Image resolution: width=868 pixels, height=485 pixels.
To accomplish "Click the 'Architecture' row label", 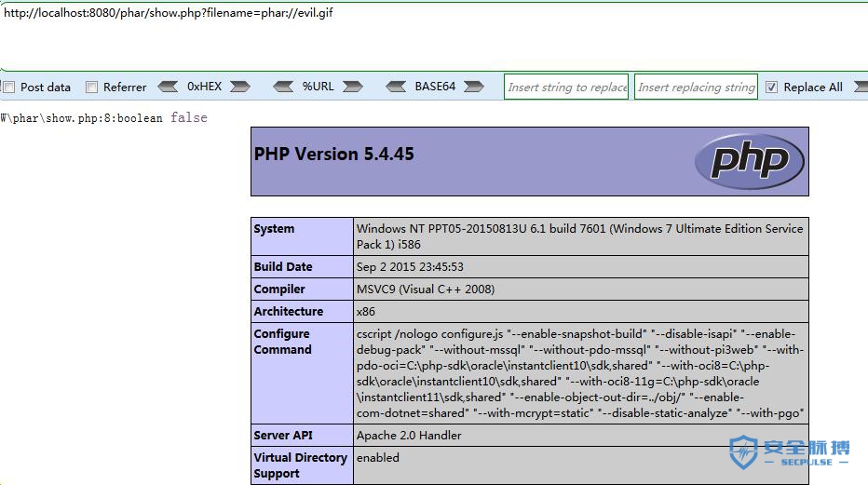I will (289, 311).
